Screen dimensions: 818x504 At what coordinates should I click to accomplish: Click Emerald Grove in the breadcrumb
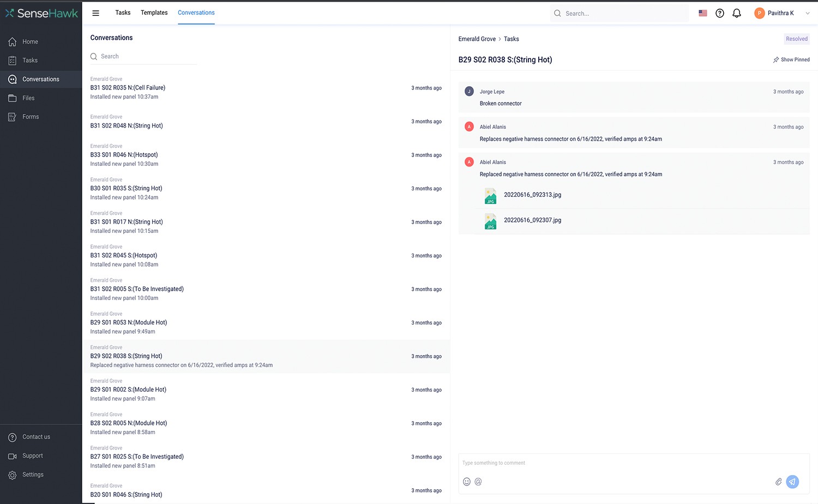[x=477, y=39]
